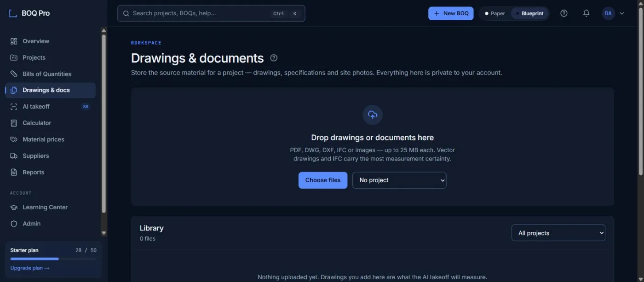This screenshot has width=644, height=282.
Task: Open AI takeoff section
Action: [50, 107]
